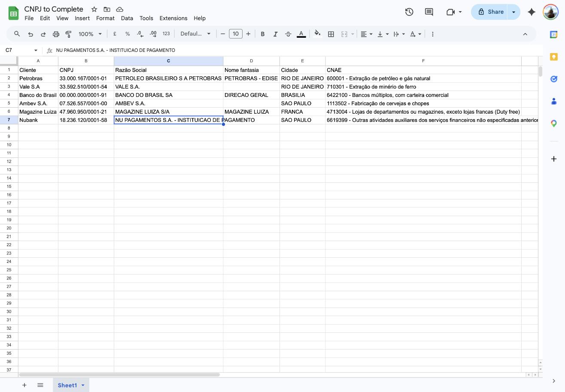This screenshot has width=565, height=392.
Task: Add a new sheet
Action: pos(24,385)
